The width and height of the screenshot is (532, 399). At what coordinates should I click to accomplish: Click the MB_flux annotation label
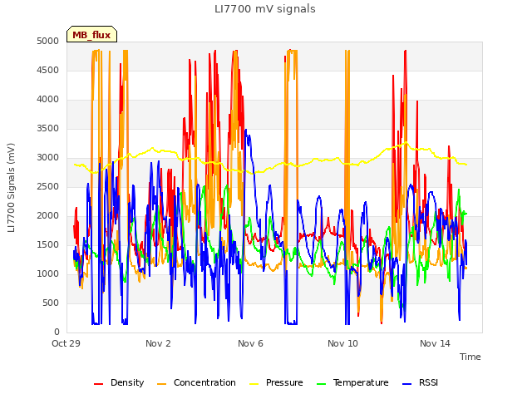[91, 34]
